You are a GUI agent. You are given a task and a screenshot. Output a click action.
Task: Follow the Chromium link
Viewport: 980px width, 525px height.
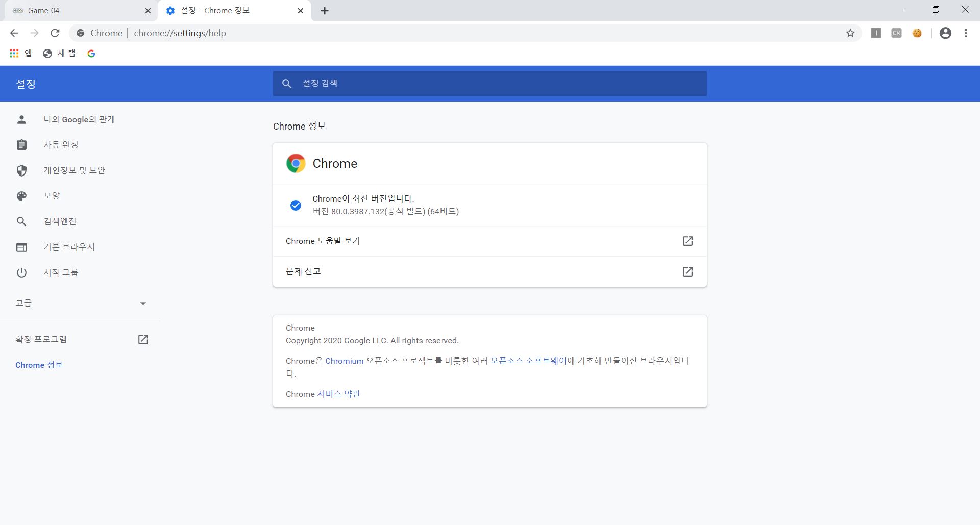(x=345, y=361)
